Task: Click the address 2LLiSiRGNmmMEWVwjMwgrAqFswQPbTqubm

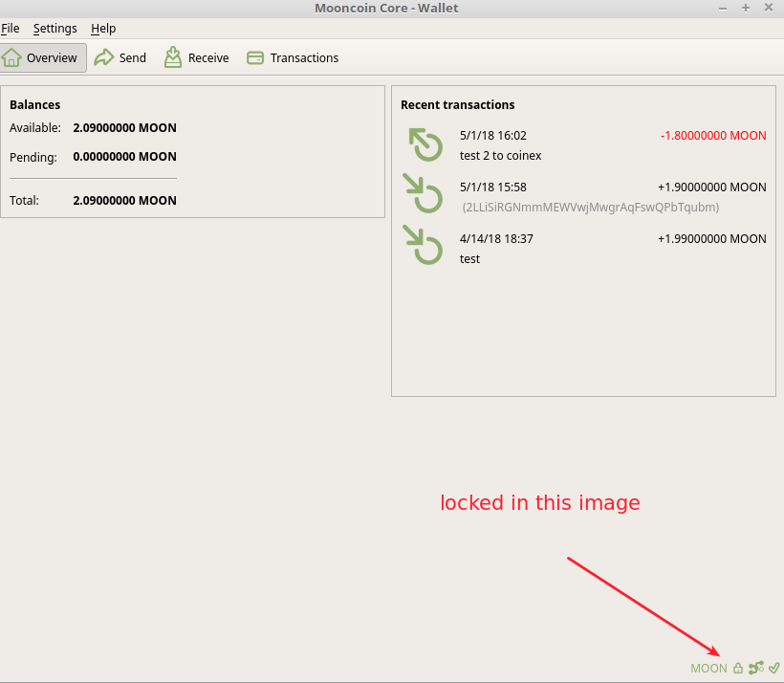Action: [x=591, y=208]
